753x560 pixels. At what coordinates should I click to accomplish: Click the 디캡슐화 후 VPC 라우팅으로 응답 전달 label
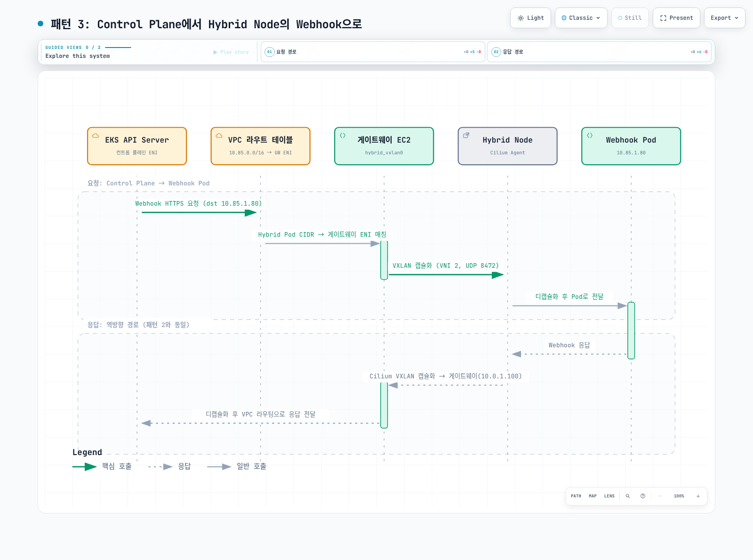tap(260, 415)
